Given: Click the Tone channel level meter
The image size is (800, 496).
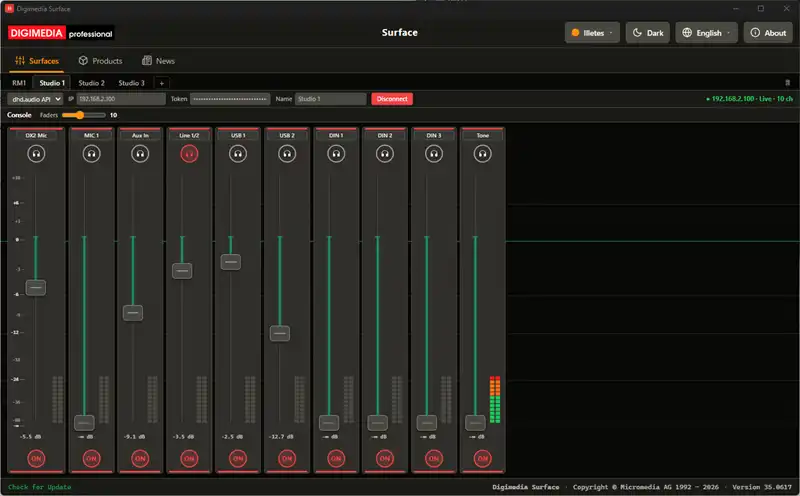Looking at the screenshot, I should click(x=495, y=400).
